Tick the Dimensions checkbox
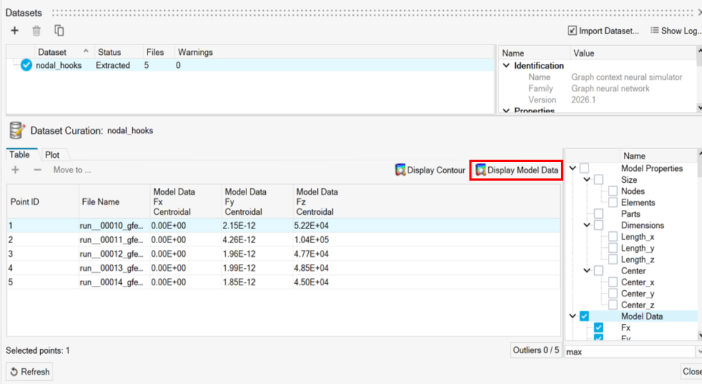702x384 pixels. pyautogui.click(x=599, y=225)
